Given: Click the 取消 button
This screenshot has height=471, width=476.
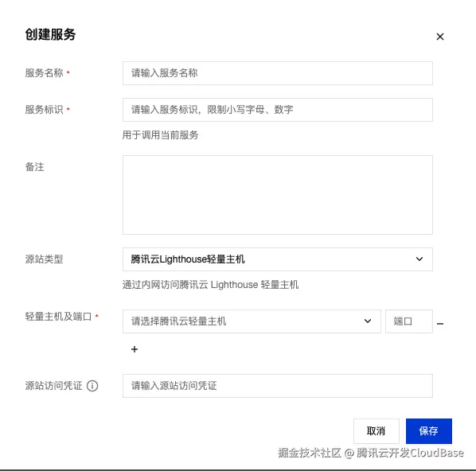Looking at the screenshot, I should coord(377,431).
